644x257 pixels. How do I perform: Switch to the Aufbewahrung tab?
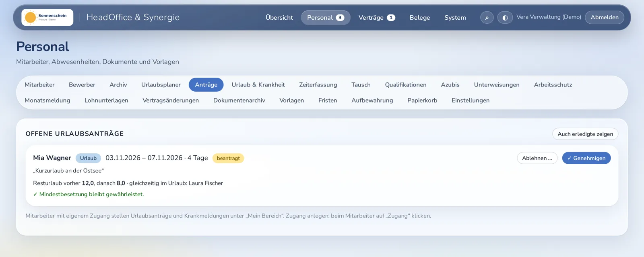click(372, 101)
